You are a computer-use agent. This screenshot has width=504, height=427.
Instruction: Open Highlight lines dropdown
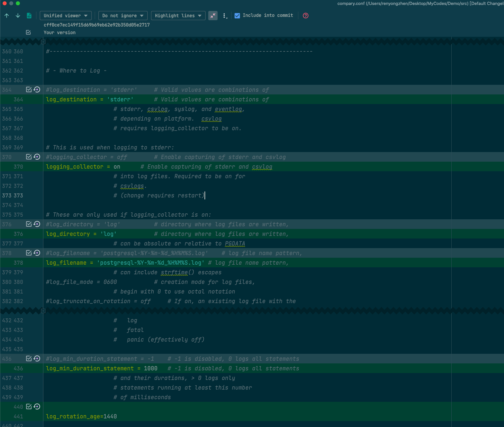click(x=178, y=16)
